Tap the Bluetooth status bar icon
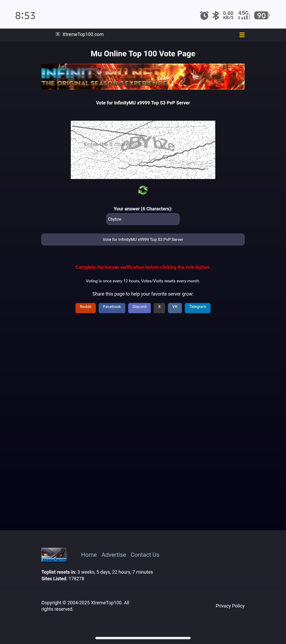The width and height of the screenshot is (286, 644). 216,15
